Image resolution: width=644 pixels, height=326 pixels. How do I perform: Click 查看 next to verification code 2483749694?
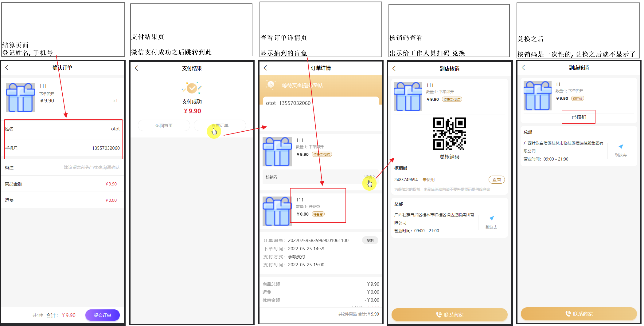click(x=496, y=180)
